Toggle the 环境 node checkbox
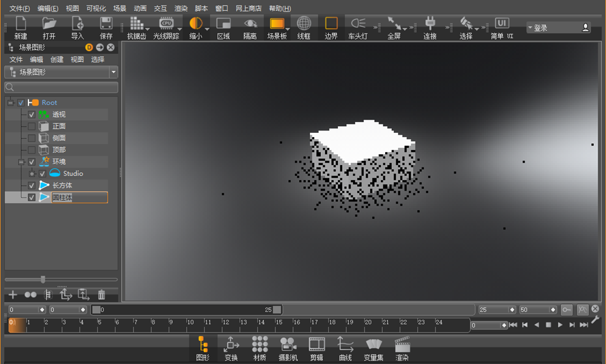 click(x=32, y=162)
